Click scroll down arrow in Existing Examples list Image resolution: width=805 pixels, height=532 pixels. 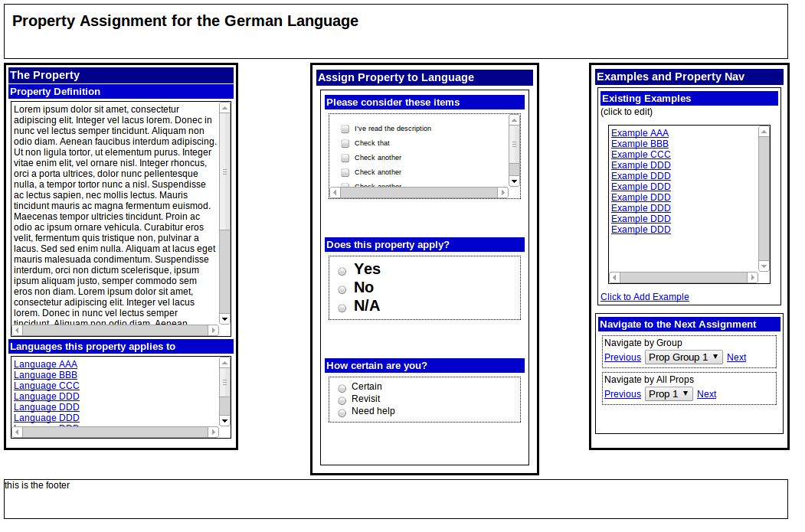[764, 266]
